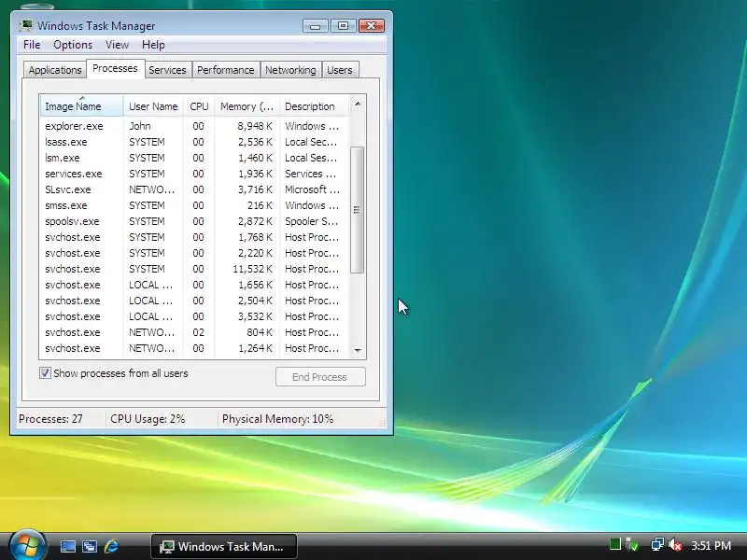Click Windows Task Manager taskbar button
This screenshot has height=560, width=747.
click(224, 546)
